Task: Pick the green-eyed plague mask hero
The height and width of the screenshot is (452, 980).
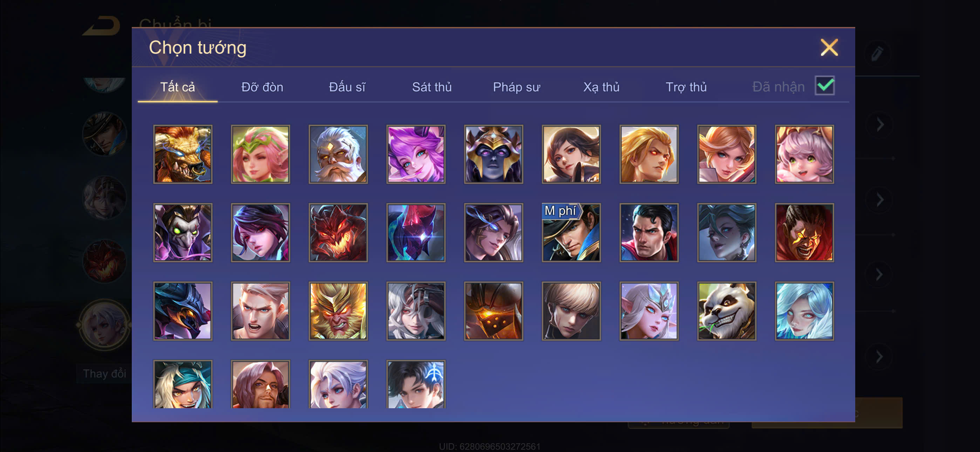Action: (183, 232)
